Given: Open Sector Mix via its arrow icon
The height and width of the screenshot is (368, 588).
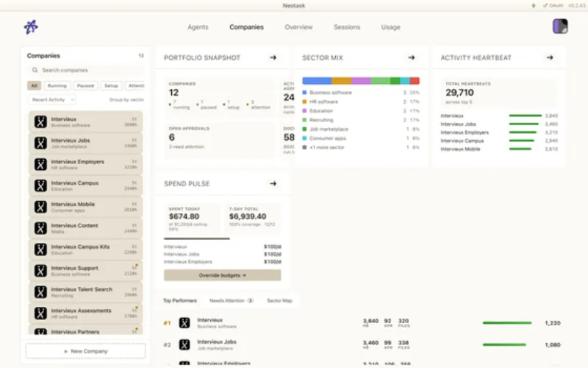Looking at the screenshot, I should (412, 57).
